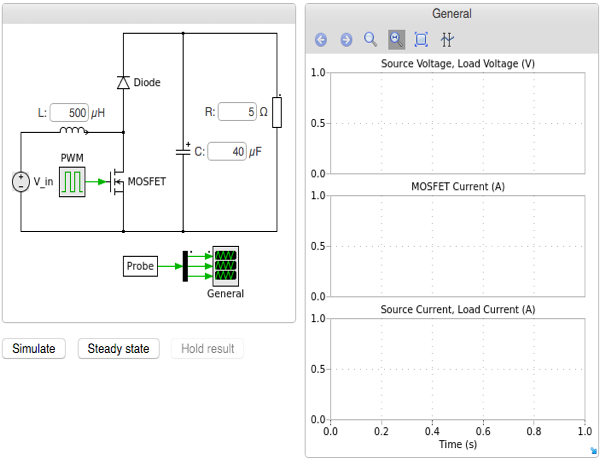The width and height of the screenshot is (600, 460).
Task: Run the simulation with Simulate button
Action: tap(34, 349)
